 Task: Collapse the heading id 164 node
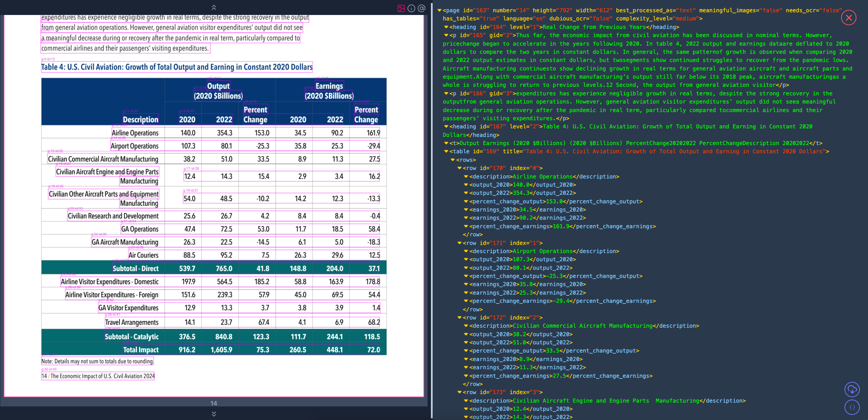(446, 27)
